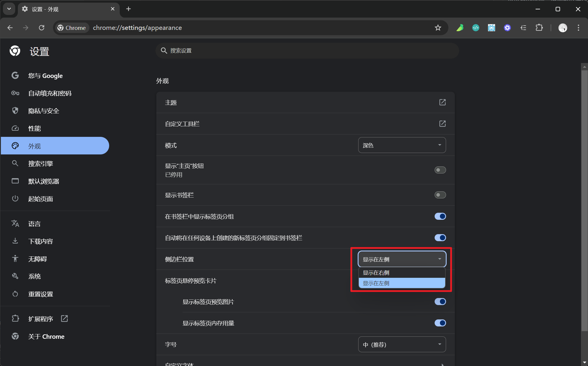Open the media control toolbar icon

523,28
